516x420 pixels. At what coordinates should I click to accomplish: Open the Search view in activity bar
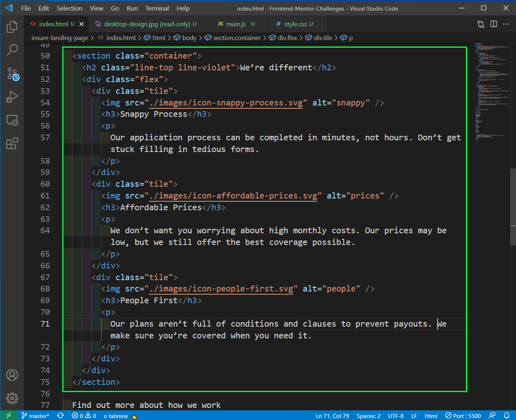12,50
